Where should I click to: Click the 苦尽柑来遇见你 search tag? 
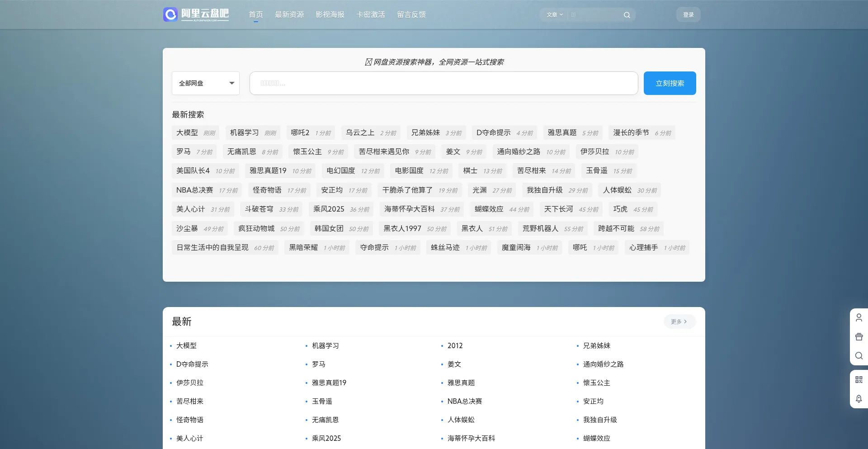(395, 151)
